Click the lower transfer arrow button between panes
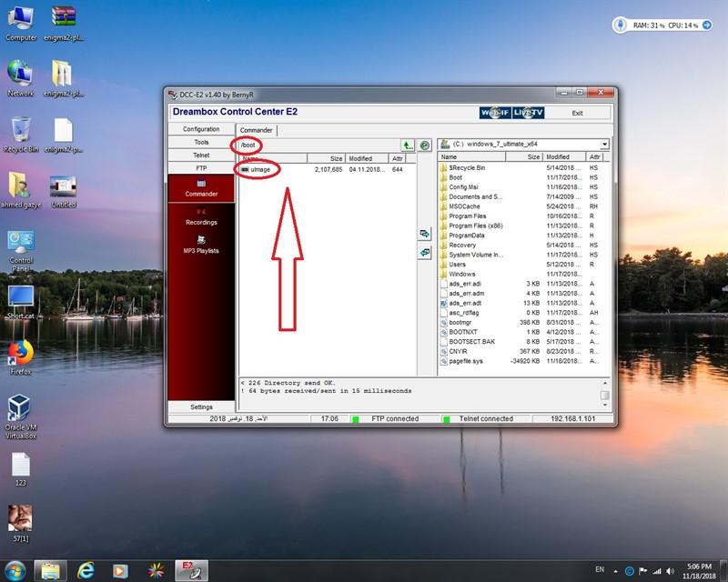This screenshot has width=728, height=582. (424, 253)
